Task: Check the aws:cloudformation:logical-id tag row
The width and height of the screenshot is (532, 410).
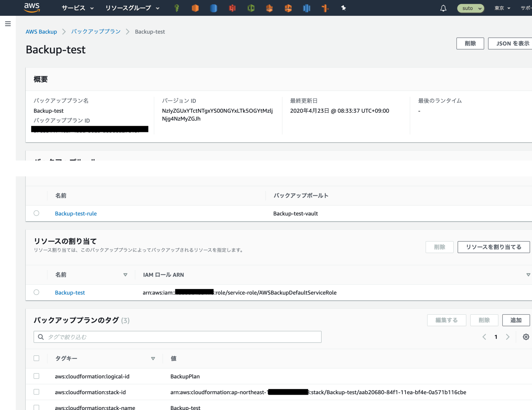Action: point(36,376)
